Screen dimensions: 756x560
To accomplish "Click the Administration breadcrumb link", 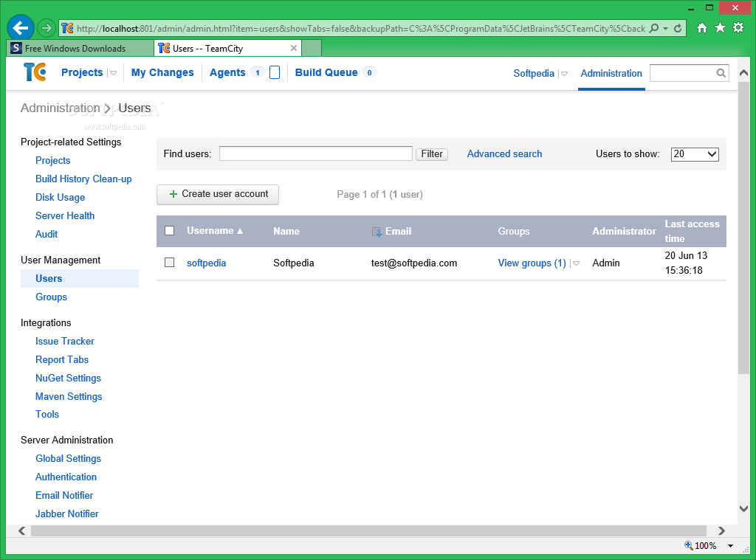I will [x=61, y=108].
